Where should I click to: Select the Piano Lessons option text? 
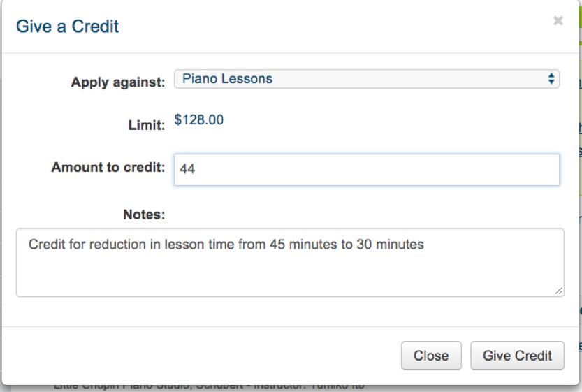click(x=227, y=79)
